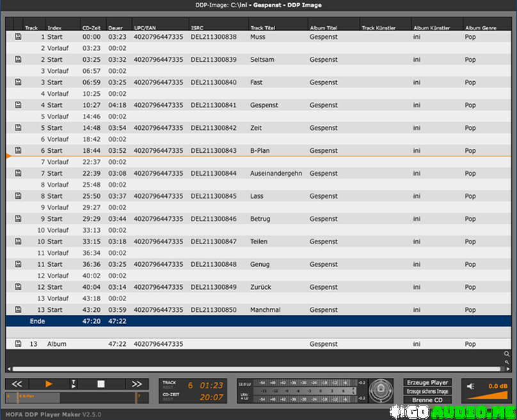The width and height of the screenshot is (517, 420).
Task: Click the B-Plan waveform timeline strip
Action: point(74,397)
